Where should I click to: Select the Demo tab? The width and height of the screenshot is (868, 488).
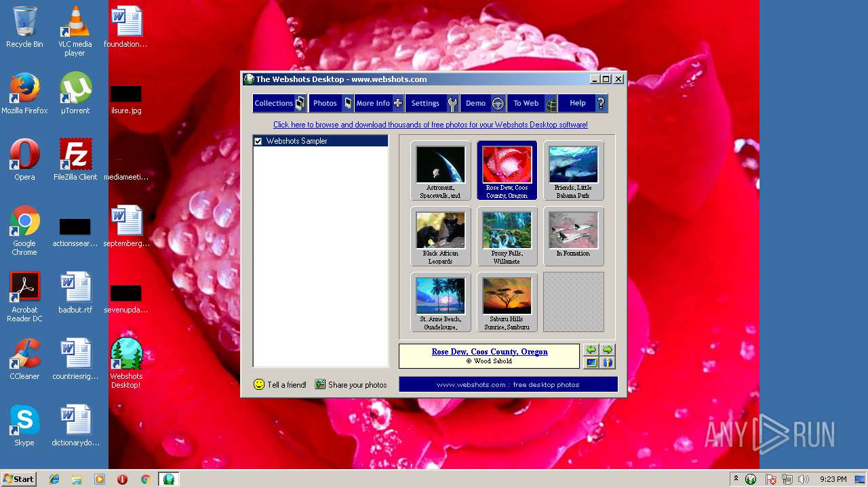483,103
